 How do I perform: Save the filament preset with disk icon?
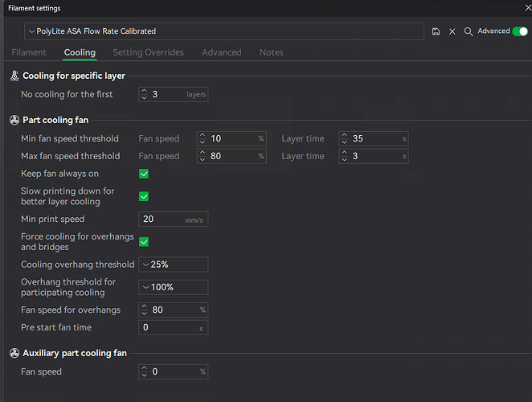point(436,31)
